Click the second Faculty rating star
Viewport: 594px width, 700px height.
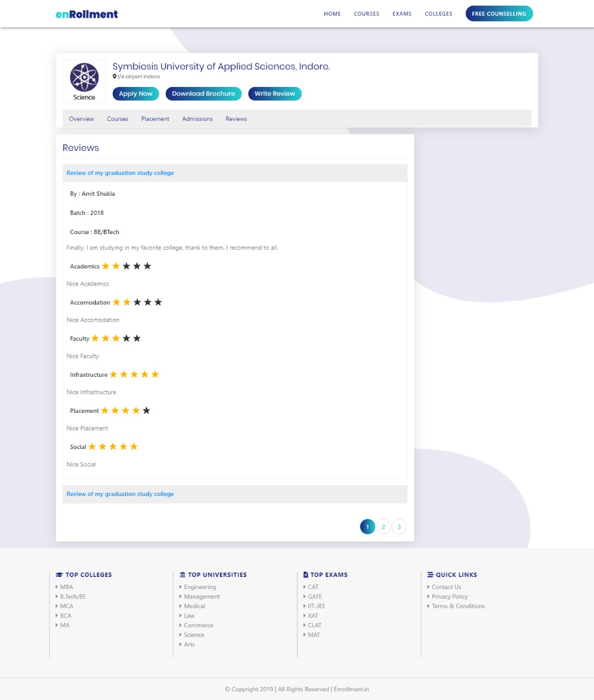(106, 338)
